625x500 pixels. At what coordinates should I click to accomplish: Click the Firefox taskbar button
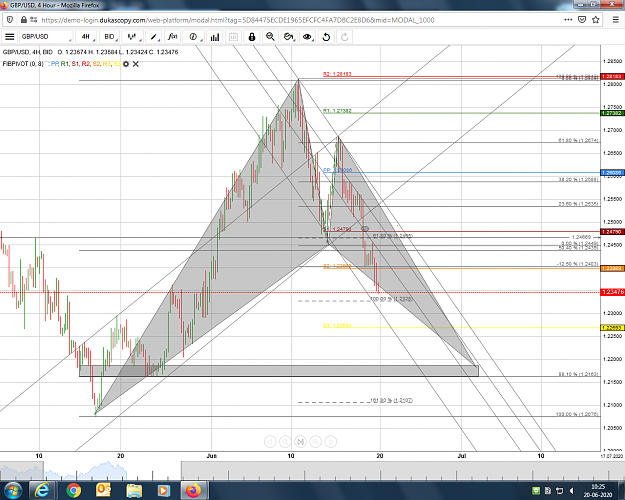194,490
